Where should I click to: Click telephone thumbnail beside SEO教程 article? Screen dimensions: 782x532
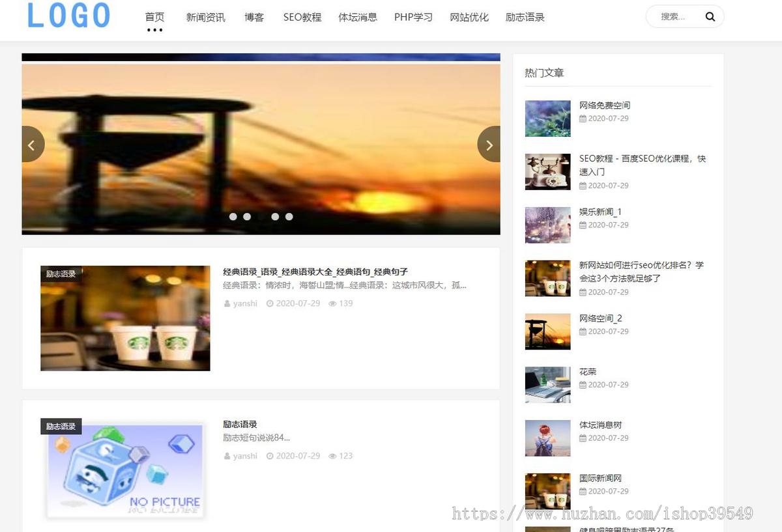(547, 172)
